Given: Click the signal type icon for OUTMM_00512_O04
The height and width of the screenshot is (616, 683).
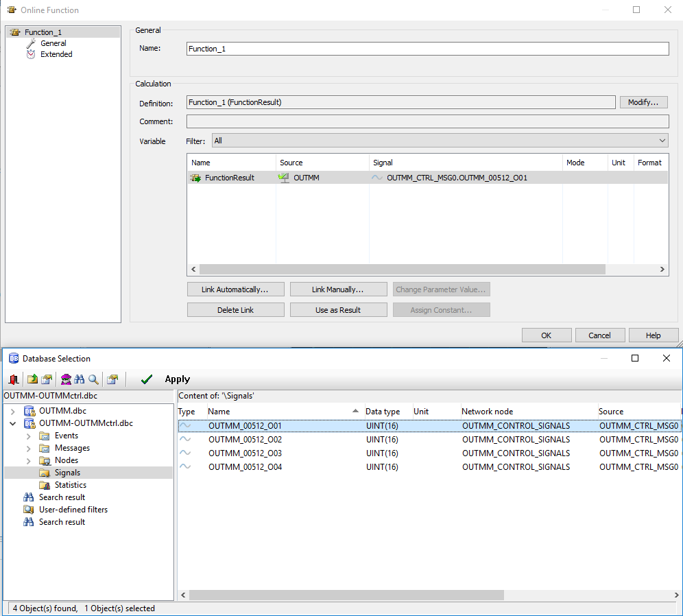Looking at the screenshot, I should [185, 466].
